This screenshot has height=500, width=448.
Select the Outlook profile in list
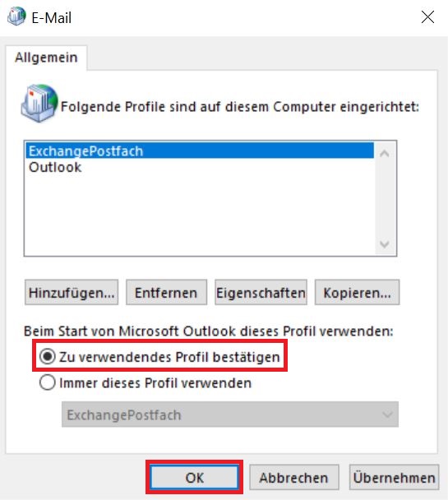pyautogui.click(x=55, y=167)
